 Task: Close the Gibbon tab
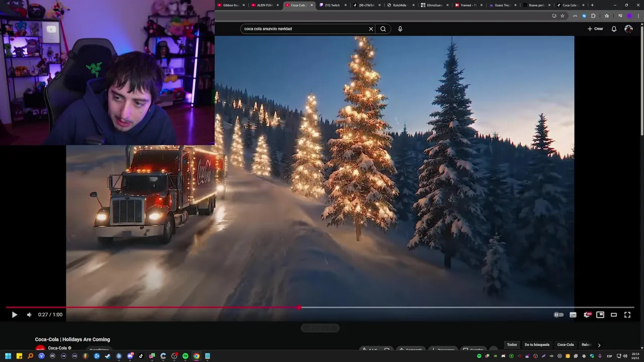[244, 5]
